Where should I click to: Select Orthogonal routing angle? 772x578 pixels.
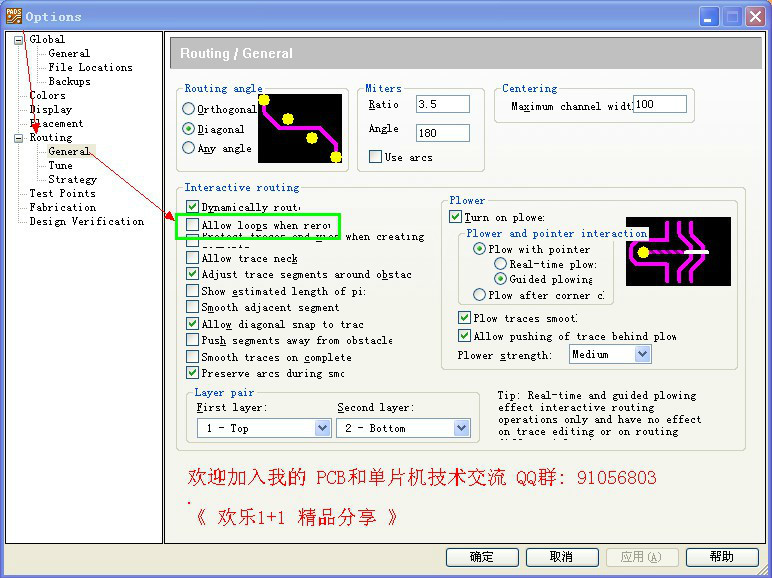coord(189,108)
